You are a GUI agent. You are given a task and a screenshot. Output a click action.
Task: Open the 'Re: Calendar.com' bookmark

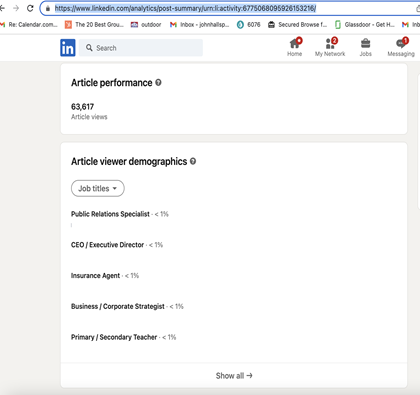pyautogui.click(x=29, y=25)
